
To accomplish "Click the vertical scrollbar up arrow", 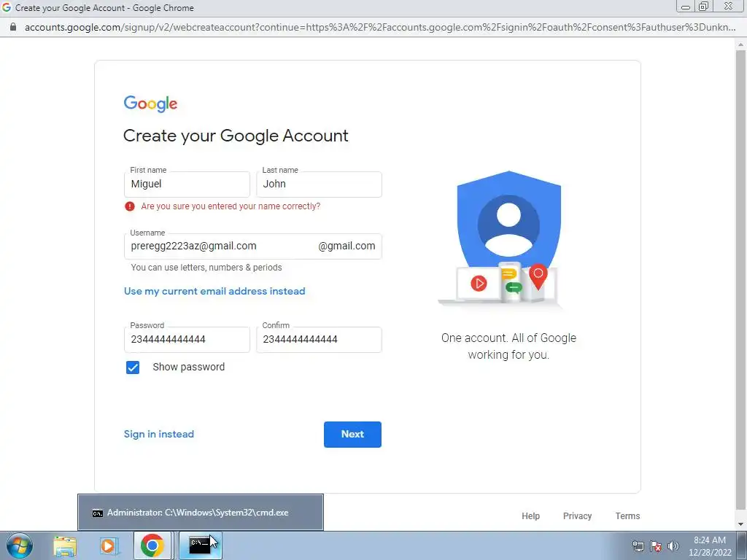I will (x=740, y=45).
